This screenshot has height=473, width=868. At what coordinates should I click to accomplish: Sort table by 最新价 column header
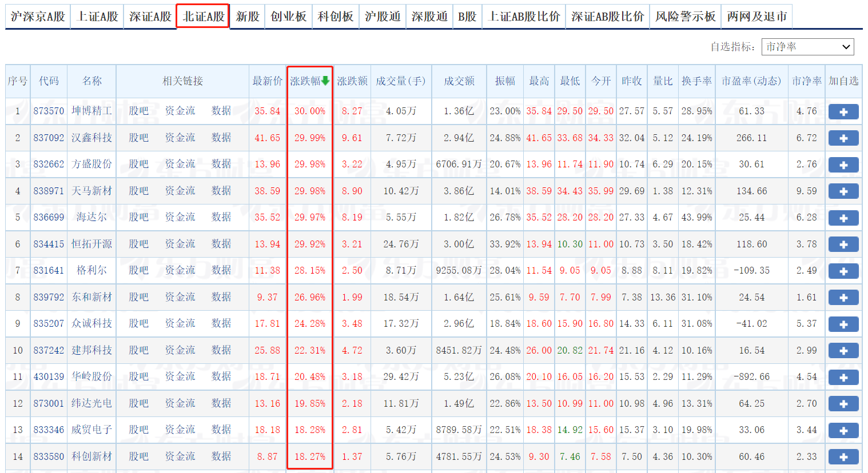[268, 81]
